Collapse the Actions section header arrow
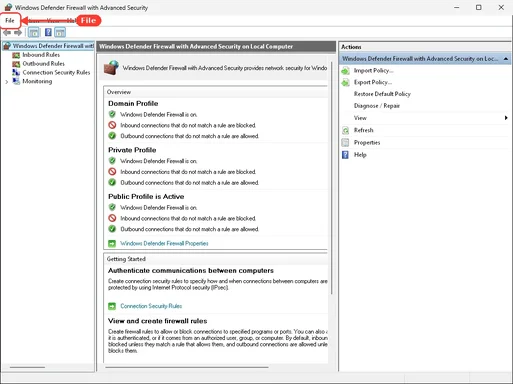513x384 pixels. (x=506, y=59)
